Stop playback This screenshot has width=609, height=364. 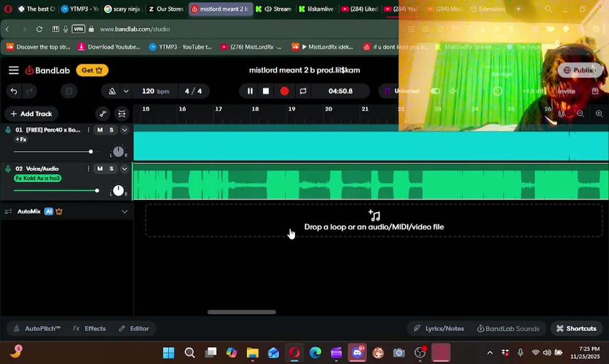click(x=266, y=91)
